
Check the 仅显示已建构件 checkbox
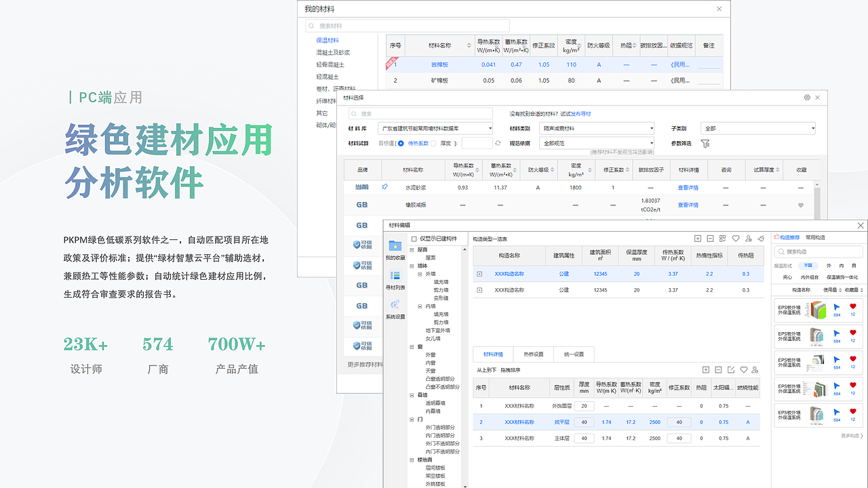pos(415,239)
